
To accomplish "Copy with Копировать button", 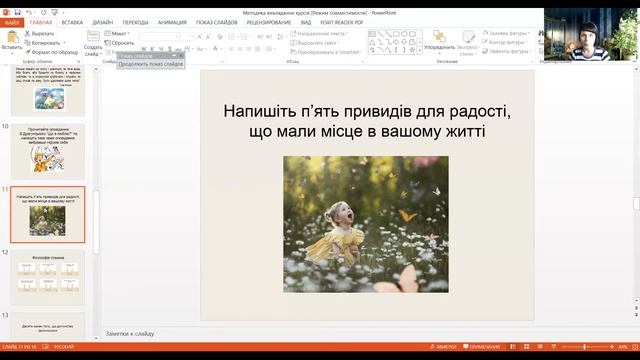I will click(42, 43).
